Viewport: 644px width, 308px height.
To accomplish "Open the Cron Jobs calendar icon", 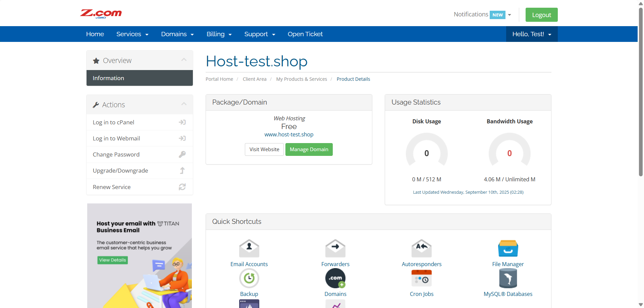I will tap(422, 278).
